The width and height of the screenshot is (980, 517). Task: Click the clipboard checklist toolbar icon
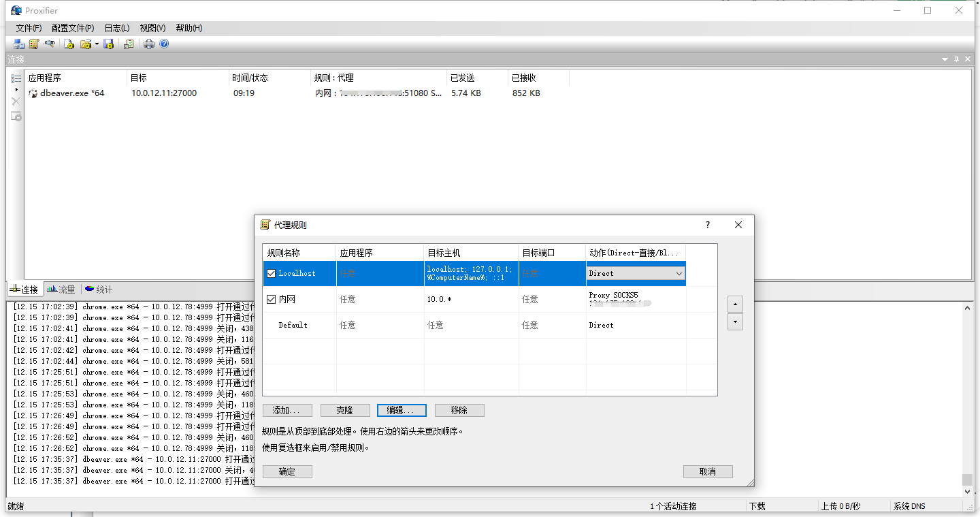tap(129, 44)
